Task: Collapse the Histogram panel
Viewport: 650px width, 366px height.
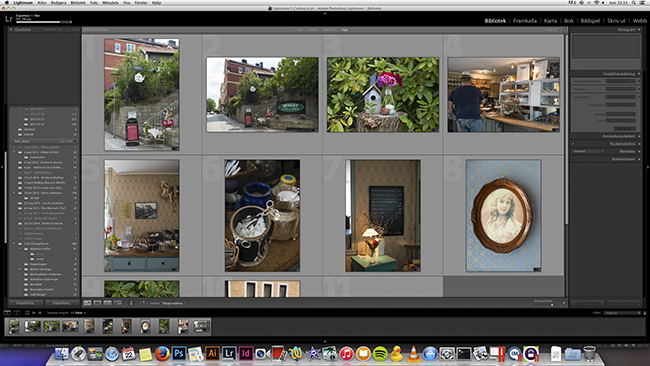Action: click(x=639, y=30)
